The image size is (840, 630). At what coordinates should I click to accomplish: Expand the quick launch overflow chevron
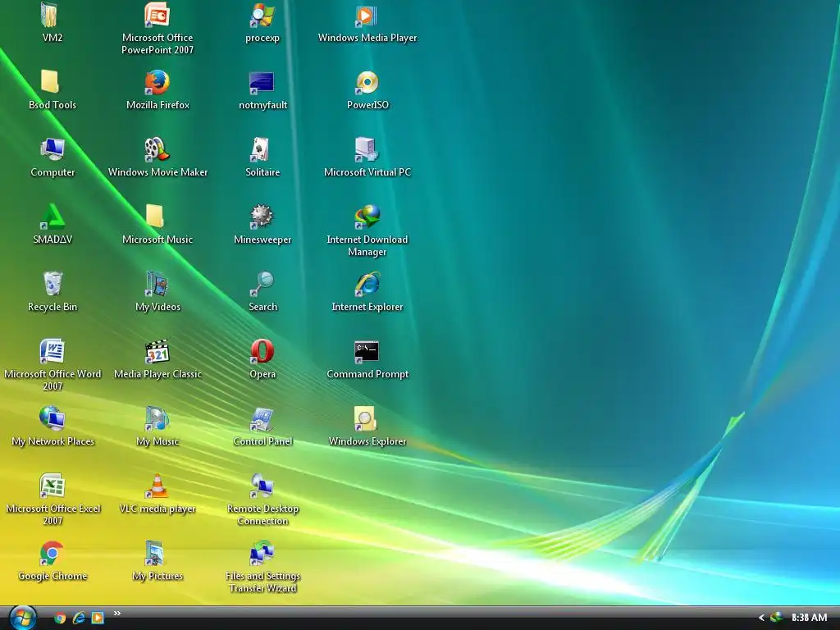[x=116, y=614]
